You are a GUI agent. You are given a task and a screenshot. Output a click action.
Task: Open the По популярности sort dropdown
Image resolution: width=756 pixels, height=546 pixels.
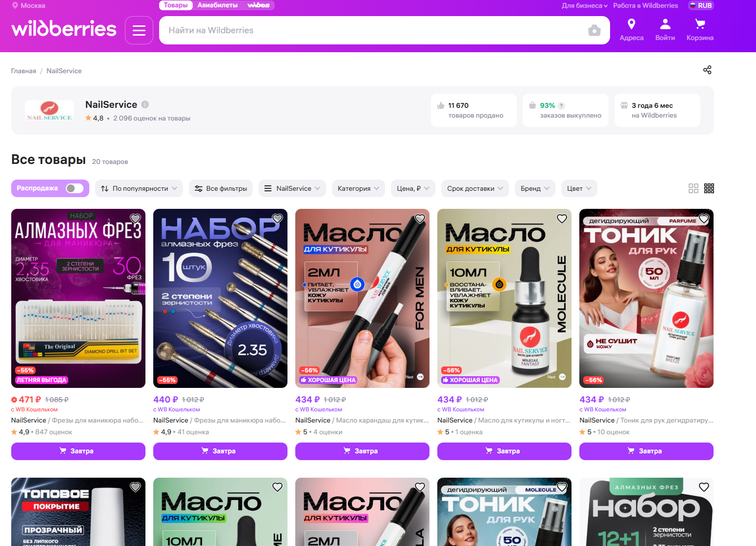pyautogui.click(x=139, y=188)
